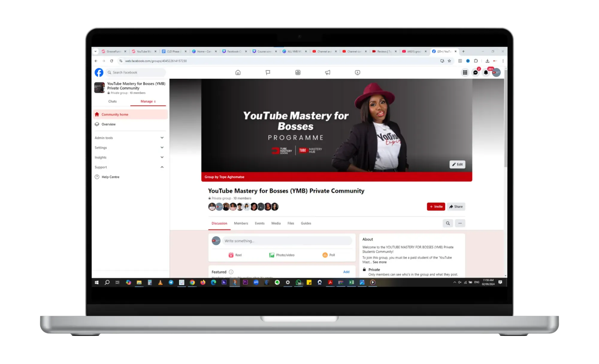Switch to the GrooveFunnels browser tab

pyautogui.click(x=114, y=51)
